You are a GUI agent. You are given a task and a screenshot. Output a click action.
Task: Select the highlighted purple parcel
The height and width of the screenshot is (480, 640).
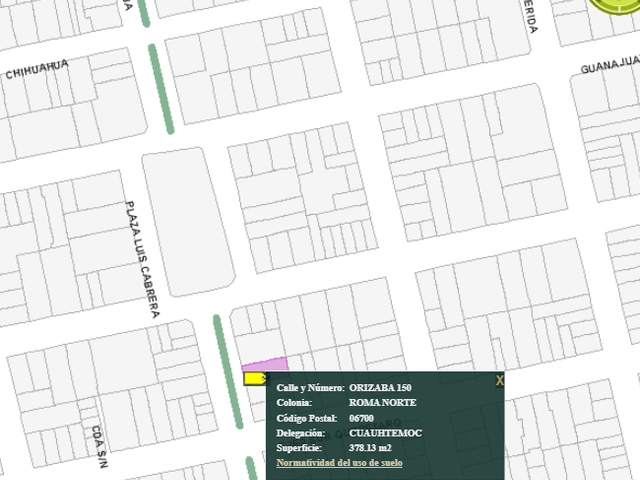pyautogui.click(x=265, y=364)
